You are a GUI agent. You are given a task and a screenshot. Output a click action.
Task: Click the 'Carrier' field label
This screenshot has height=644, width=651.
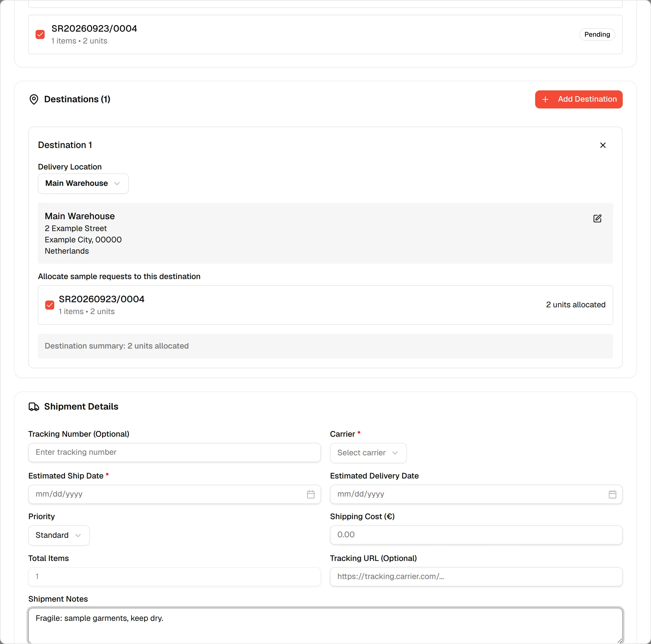click(x=342, y=434)
